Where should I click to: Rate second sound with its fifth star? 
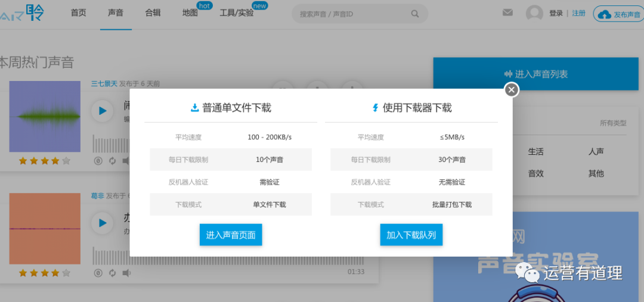pos(66,273)
